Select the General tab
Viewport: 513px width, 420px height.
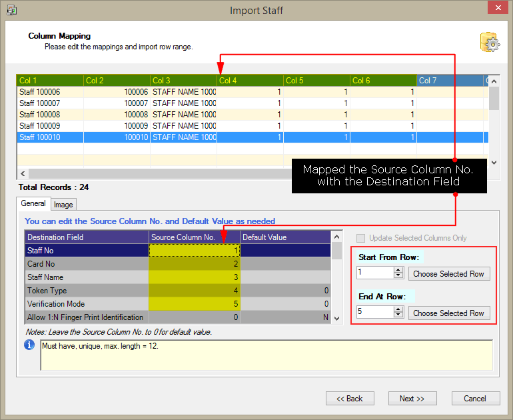[33, 204]
